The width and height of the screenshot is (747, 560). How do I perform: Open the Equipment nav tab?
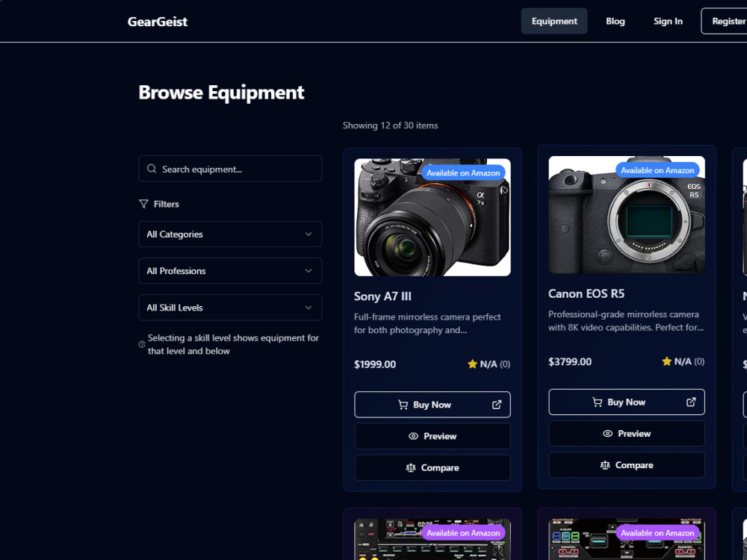[554, 21]
